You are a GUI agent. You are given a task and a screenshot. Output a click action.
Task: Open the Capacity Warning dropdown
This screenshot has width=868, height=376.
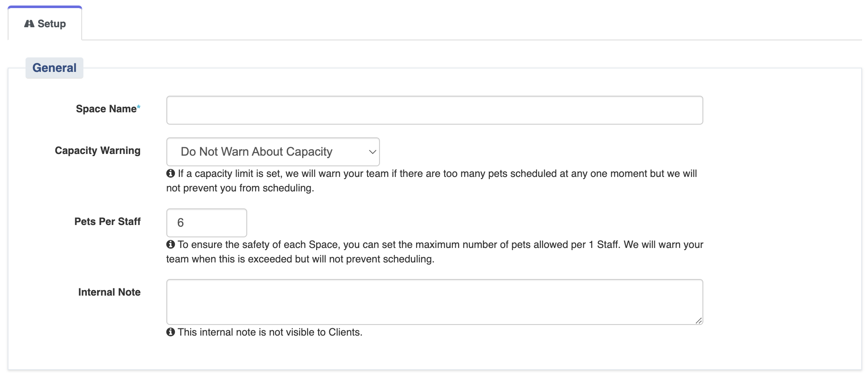(273, 152)
